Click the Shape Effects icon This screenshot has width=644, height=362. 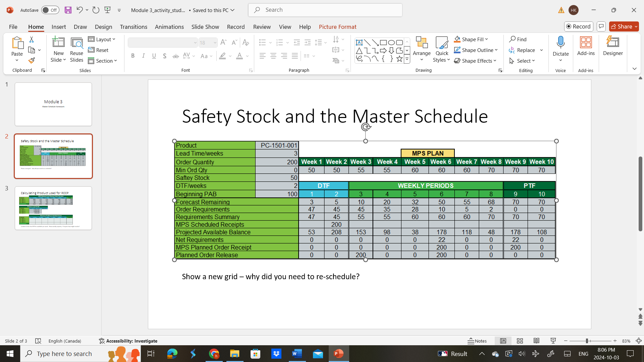[x=457, y=61]
